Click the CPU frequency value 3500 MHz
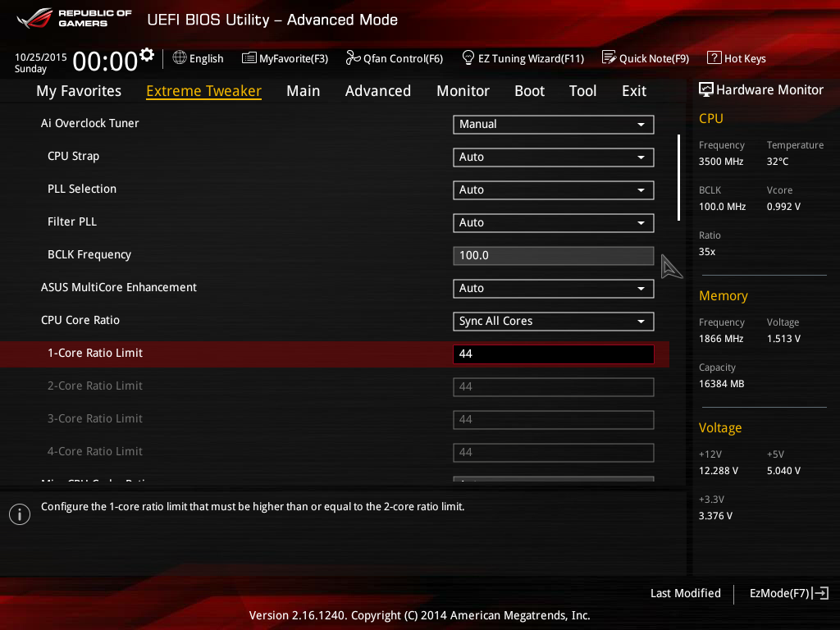This screenshot has height=630, width=840. [x=721, y=162]
